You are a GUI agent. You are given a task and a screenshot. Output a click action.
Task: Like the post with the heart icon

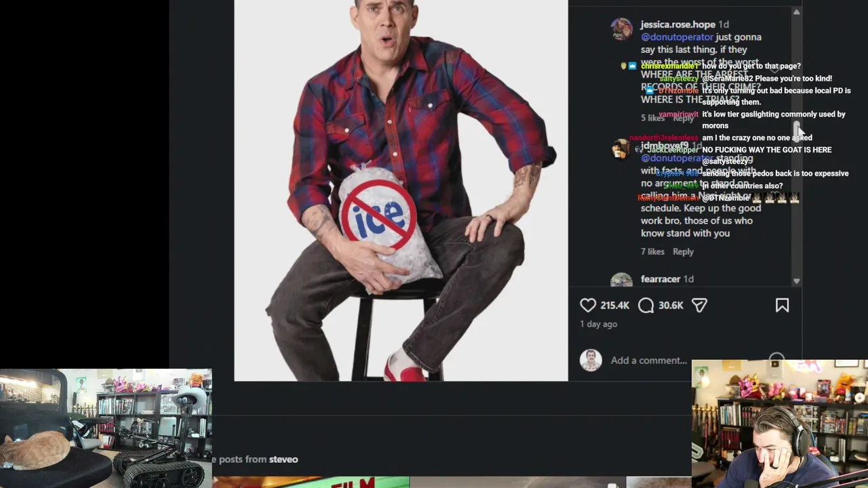coord(588,306)
